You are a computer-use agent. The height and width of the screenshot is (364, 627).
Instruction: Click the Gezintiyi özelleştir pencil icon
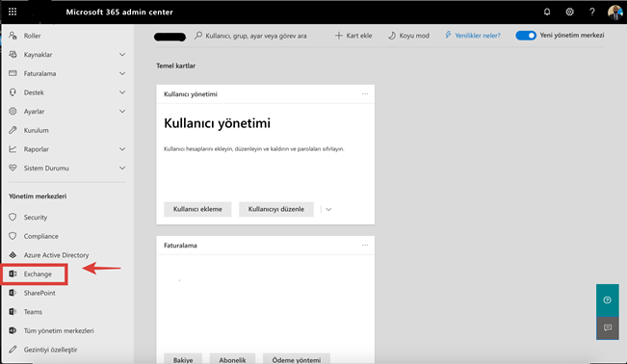point(13,350)
